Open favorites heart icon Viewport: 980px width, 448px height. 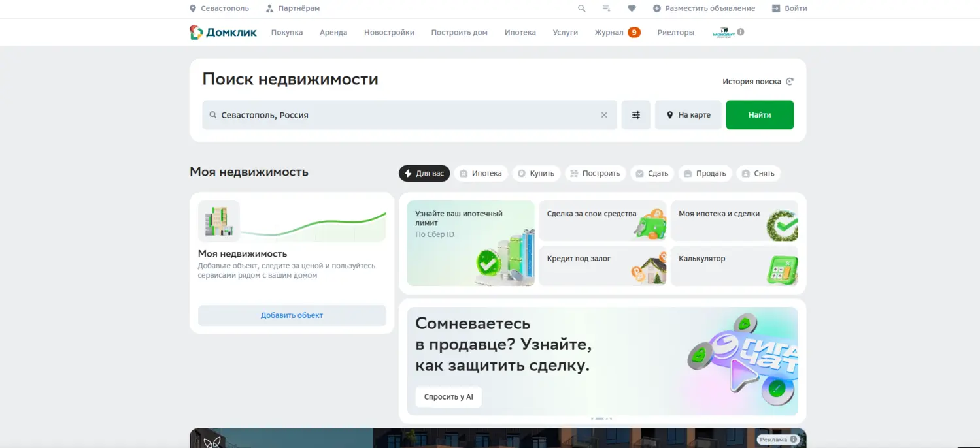tap(631, 8)
